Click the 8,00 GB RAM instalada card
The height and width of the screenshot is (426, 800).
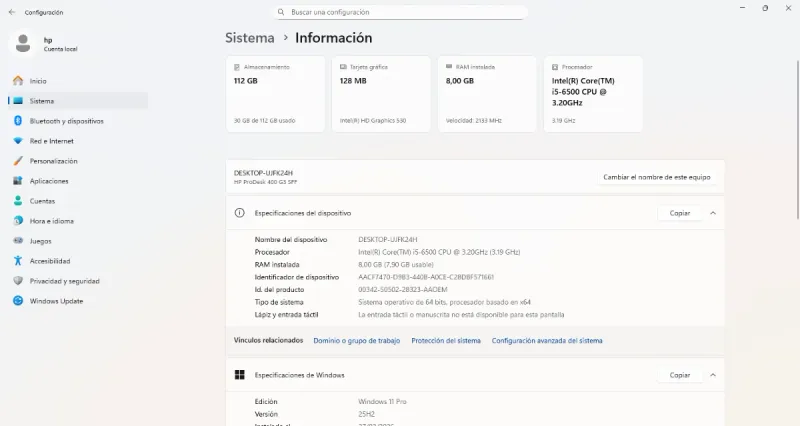point(487,94)
